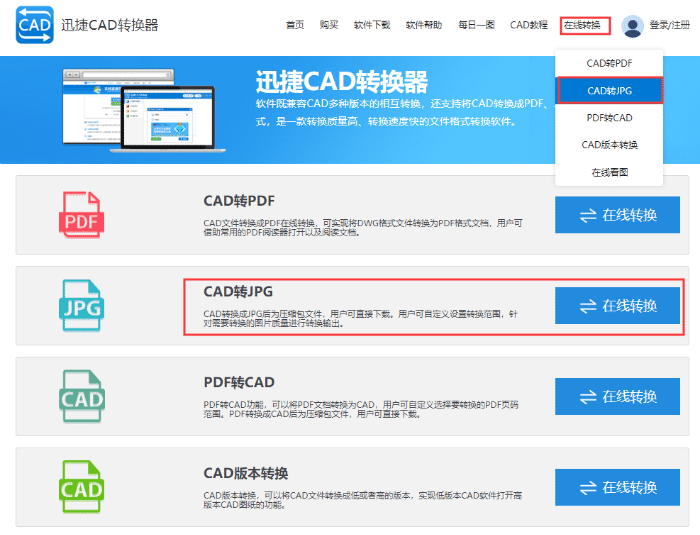The image size is (700, 535).
Task: Click the 迅捷CAD转换器 CAD logo icon
Action: [35, 25]
